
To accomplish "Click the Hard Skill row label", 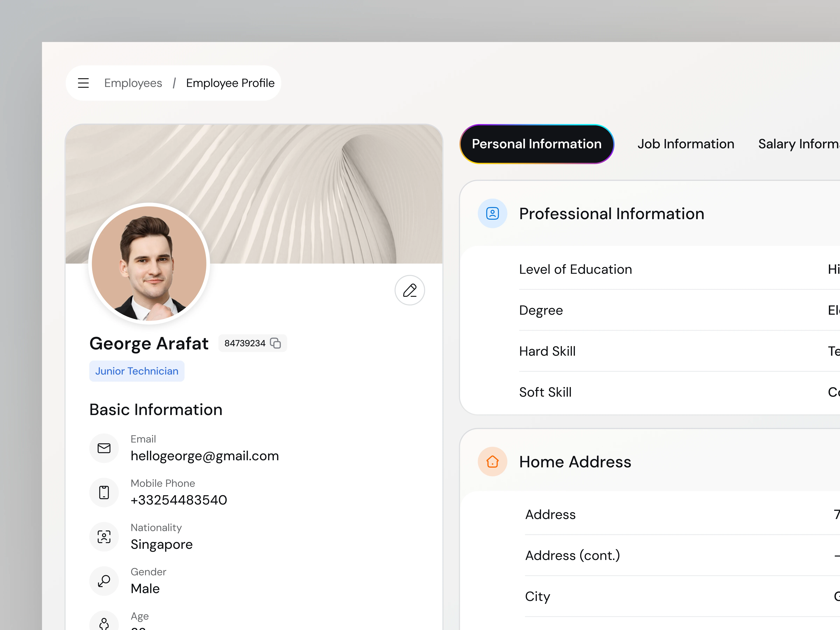I will pos(547,351).
